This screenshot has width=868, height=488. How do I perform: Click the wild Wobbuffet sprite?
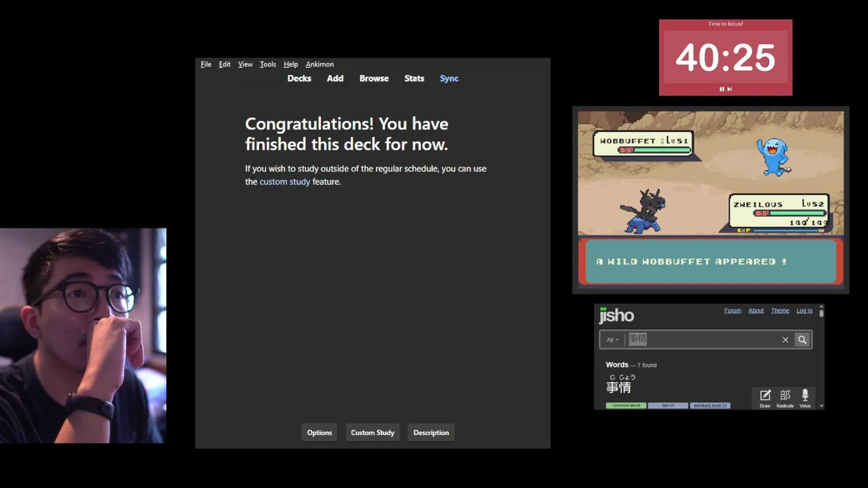coord(774,157)
